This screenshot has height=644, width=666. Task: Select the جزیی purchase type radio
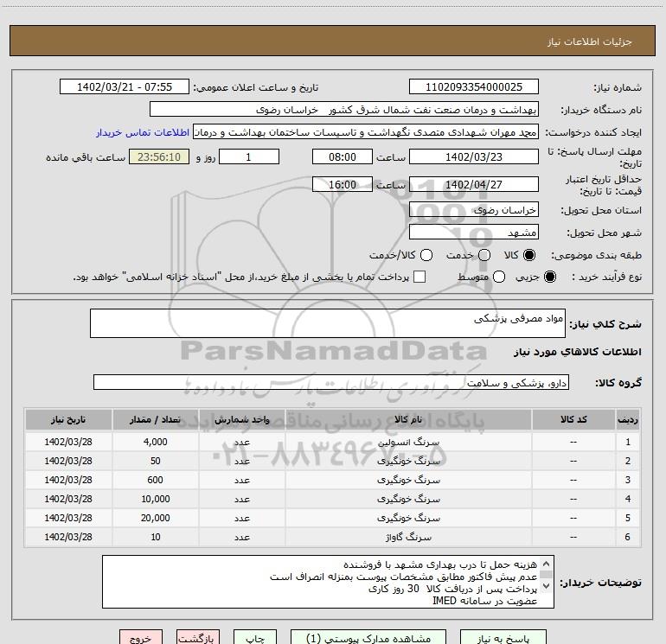click(x=549, y=277)
